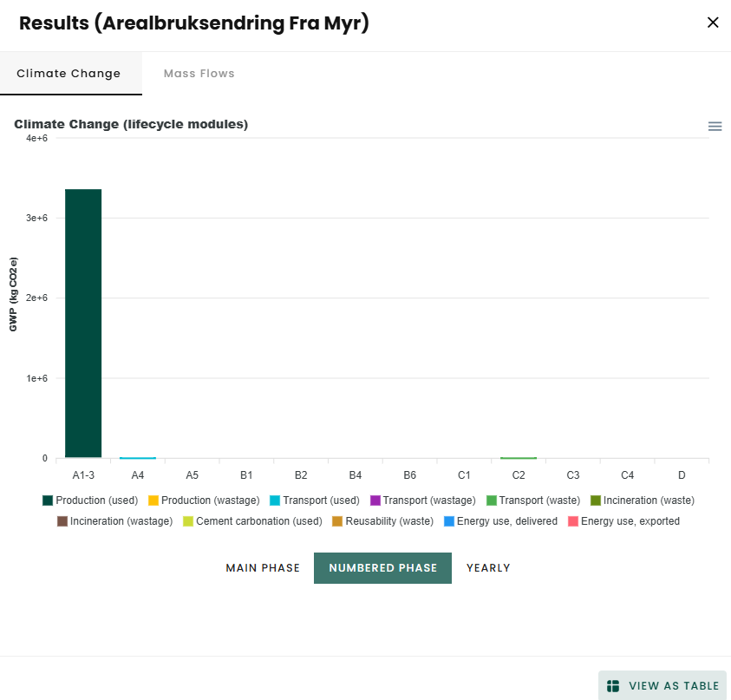Viewport: 731px width, 700px height.
Task: Open the chart hamburger menu icon
Action: 715,127
